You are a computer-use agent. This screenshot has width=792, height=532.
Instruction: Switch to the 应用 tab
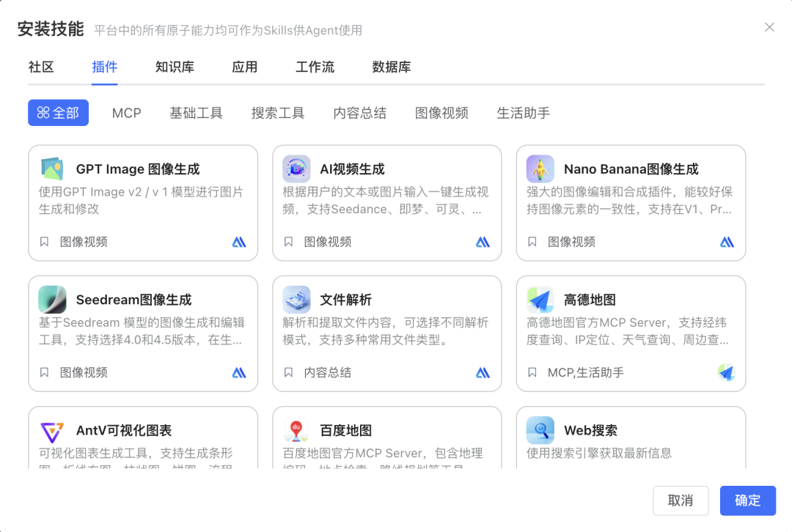(244, 67)
